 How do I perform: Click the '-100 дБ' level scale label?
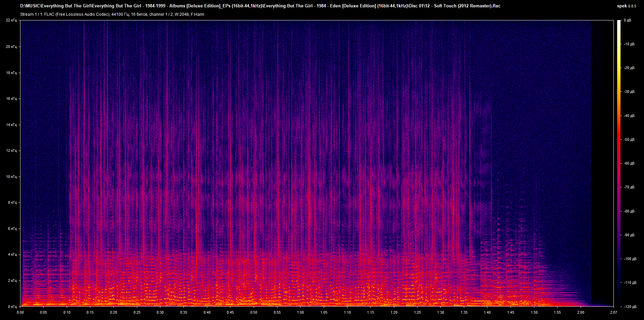(630, 259)
